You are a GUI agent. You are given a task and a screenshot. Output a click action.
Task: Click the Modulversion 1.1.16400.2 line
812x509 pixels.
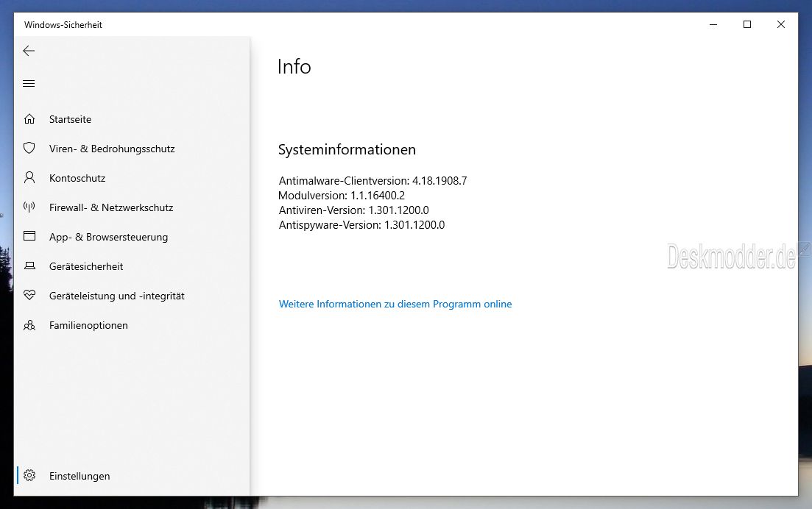click(342, 196)
